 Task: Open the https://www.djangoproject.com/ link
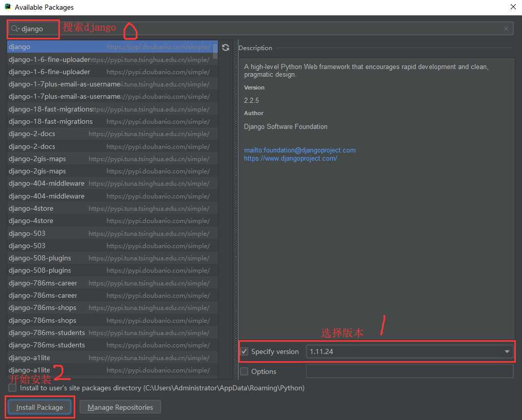click(290, 159)
